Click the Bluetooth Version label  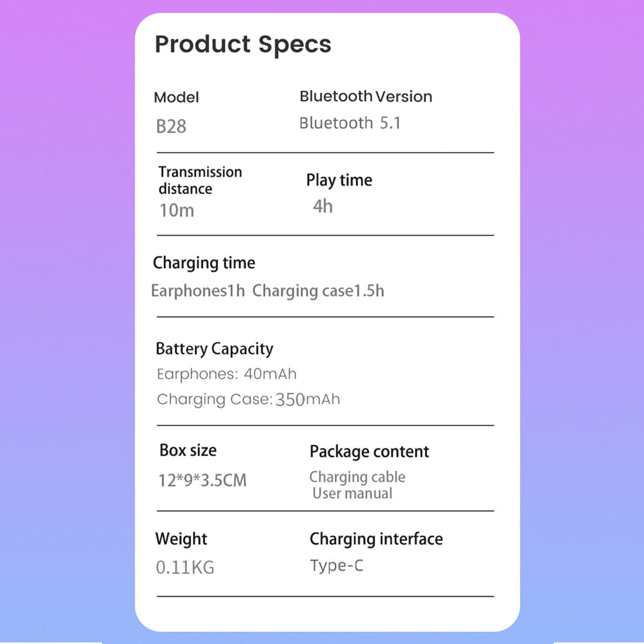(365, 97)
